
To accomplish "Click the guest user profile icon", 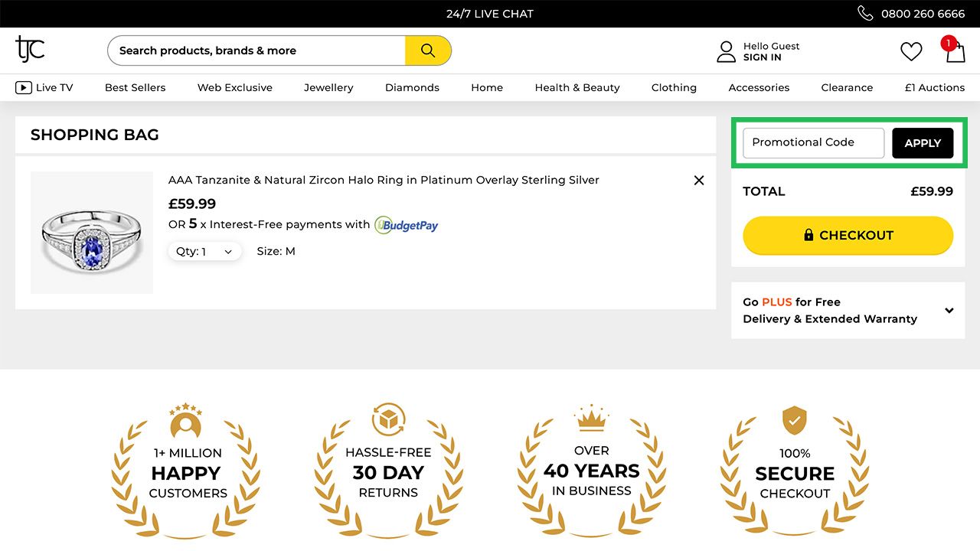I will [726, 51].
